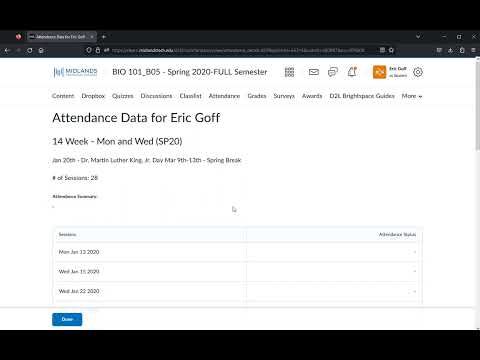Screen dimensions: 480x360
Task: Open the Awards nav item
Action: click(312, 96)
